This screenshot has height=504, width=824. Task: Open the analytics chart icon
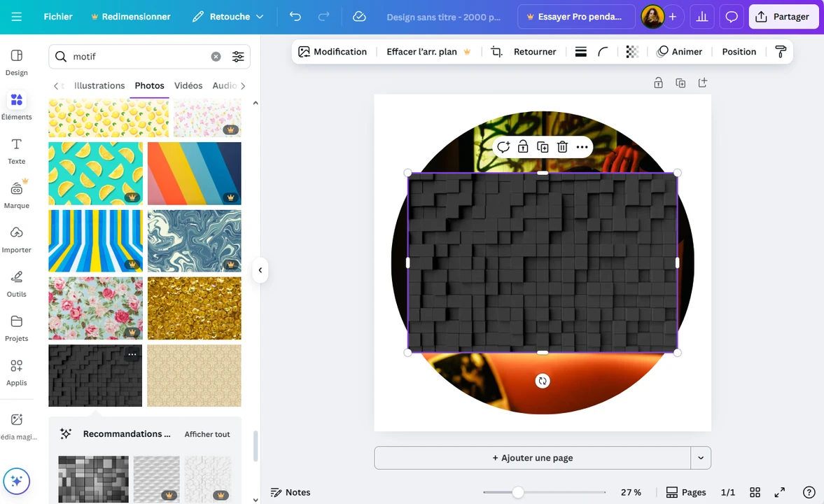[x=701, y=17]
